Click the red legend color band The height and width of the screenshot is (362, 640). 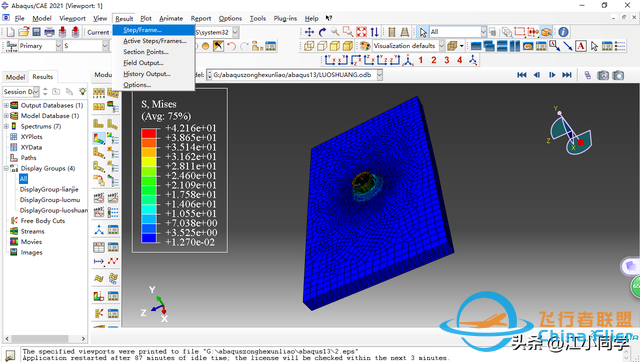click(x=149, y=133)
